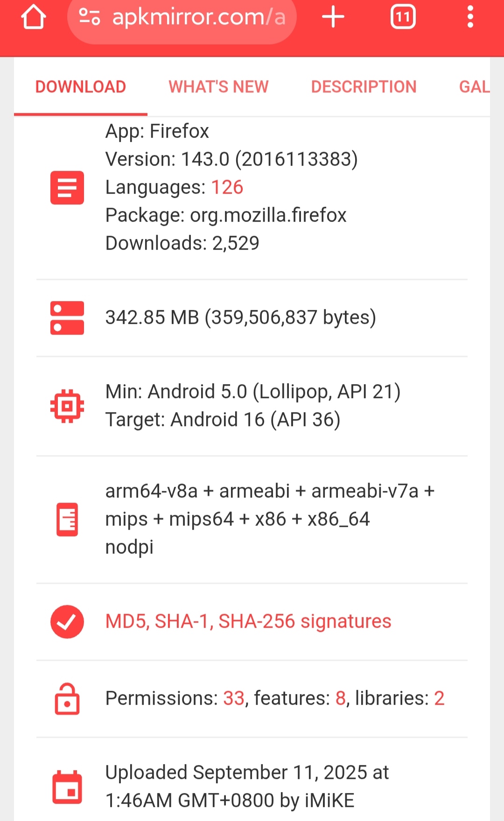The height and width of the screenshot is (821, 504).
Task: Switch to the WHAT'S NEW tab
Action: [x=218, y=87]
